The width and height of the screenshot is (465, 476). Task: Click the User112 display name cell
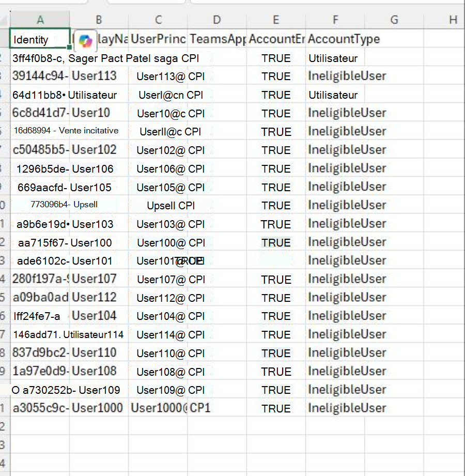[x=99, y=297]
